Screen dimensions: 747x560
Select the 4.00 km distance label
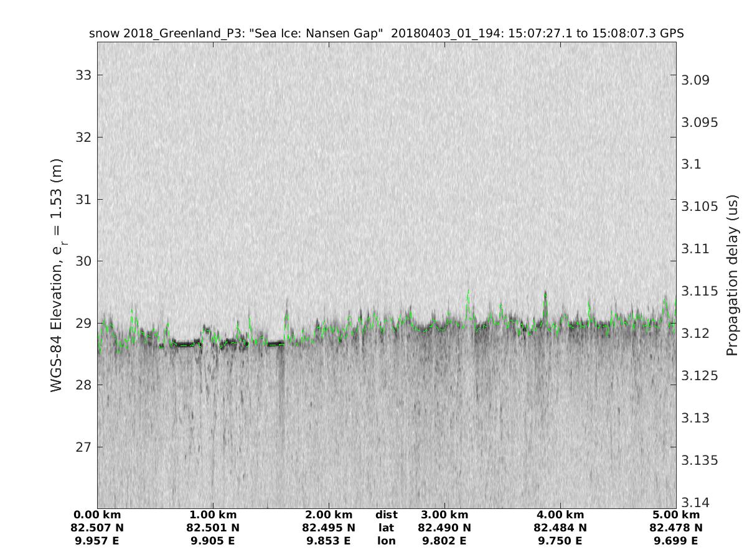click(560, 515)
